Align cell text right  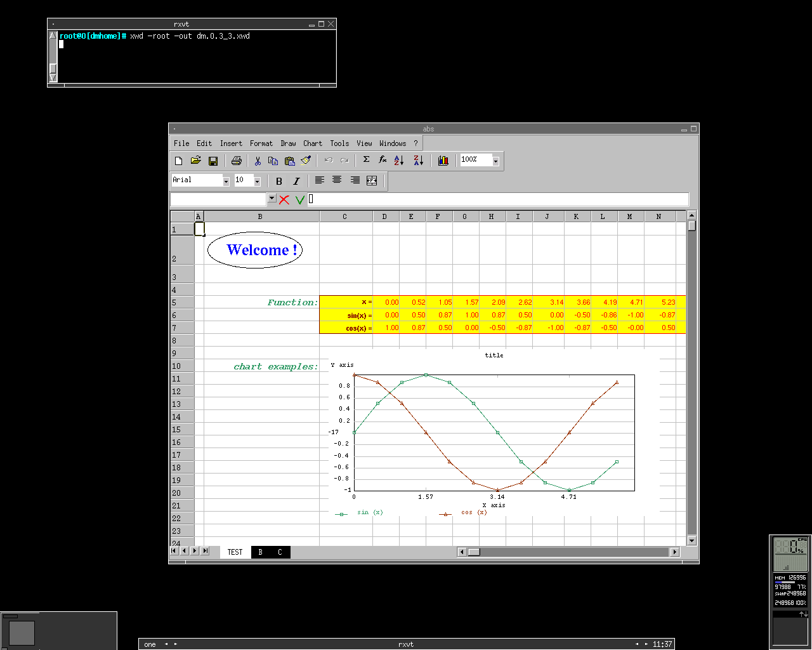tap(355, 180)
